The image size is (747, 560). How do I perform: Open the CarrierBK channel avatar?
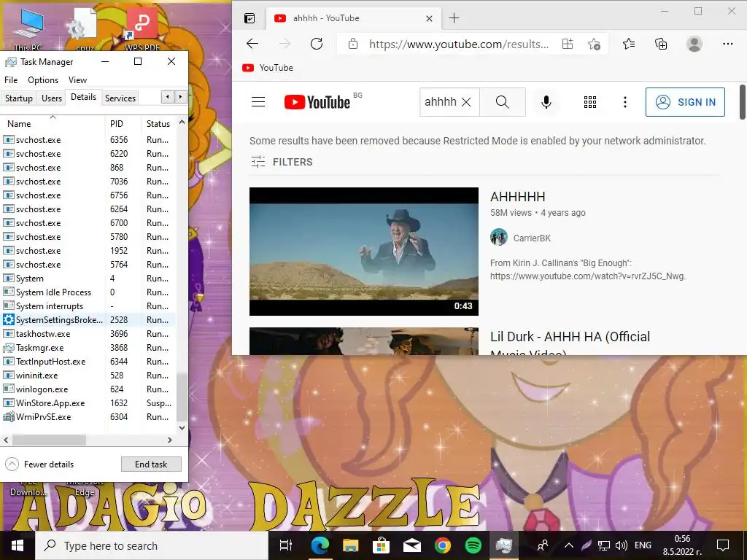coord(499,237)
